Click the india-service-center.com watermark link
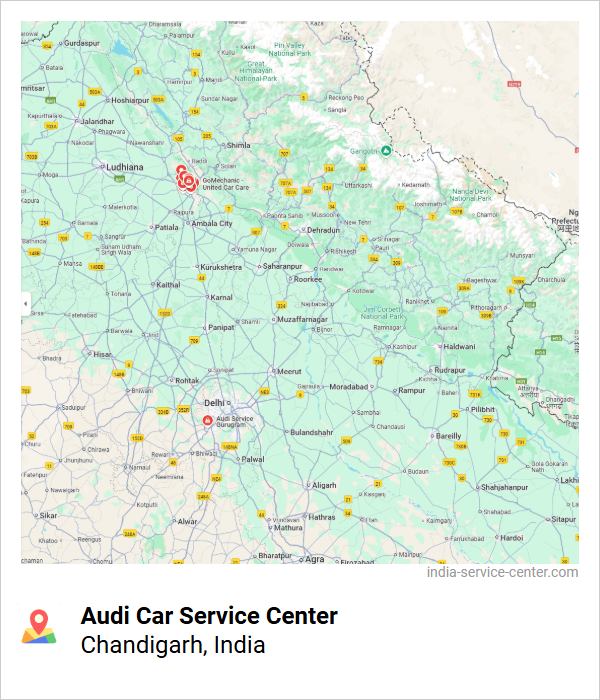This screenshot has height=700, width=600. click(x=502, y=572)
